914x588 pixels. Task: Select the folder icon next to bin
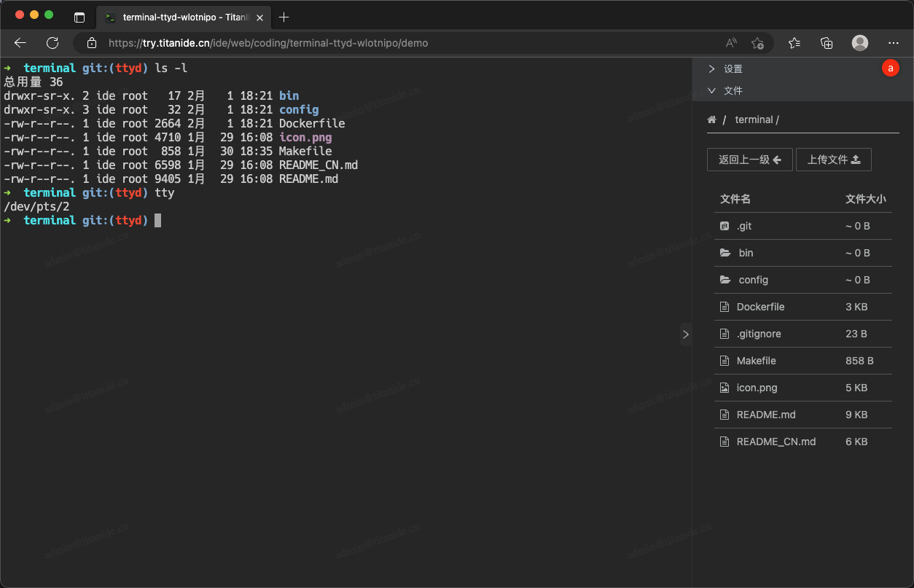click(724, 253)
